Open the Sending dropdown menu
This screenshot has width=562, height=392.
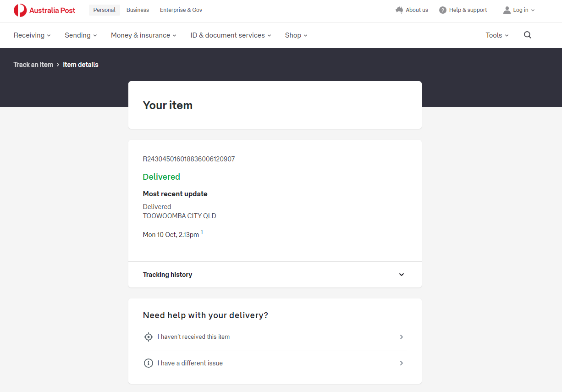point(81,35)
